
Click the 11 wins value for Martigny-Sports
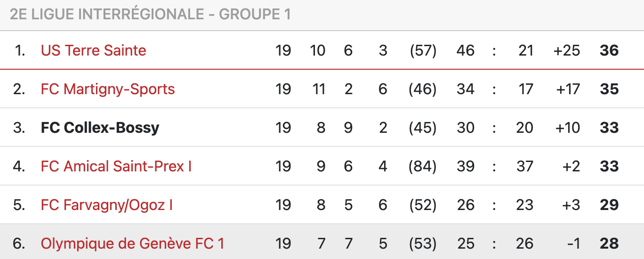point(319,89)
